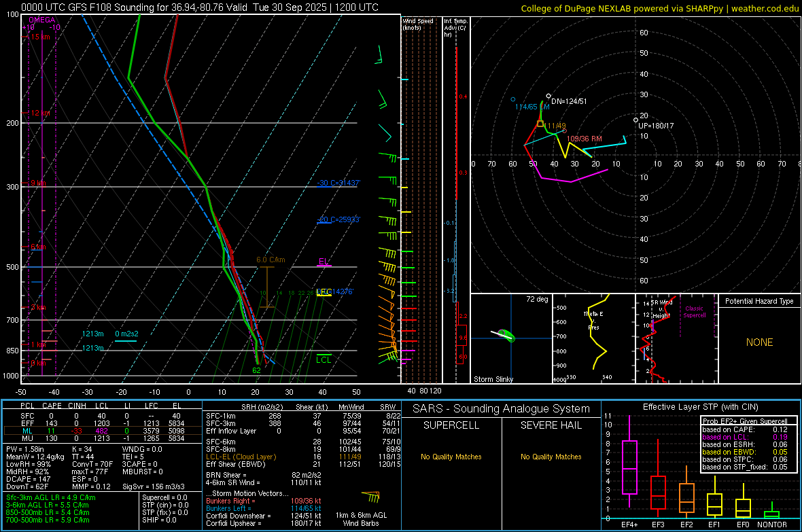Click No Quality Matches under SEVERE HAIL
The image size is (802, 532).
pyautogui.click(x=551, y=457)
